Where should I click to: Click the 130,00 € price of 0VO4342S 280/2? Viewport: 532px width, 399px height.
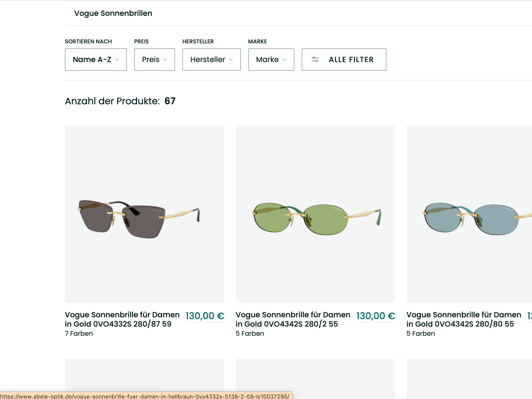[376, 316]
